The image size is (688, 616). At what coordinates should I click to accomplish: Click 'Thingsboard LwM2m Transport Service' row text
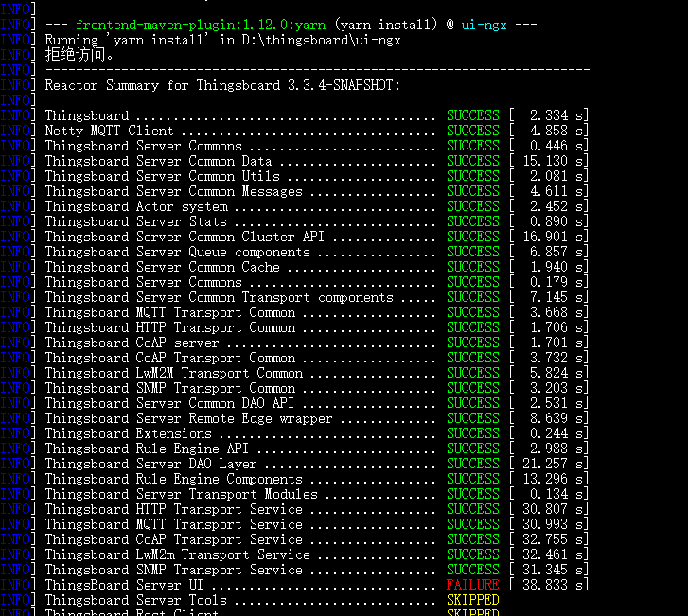click(x=177, y=554)
